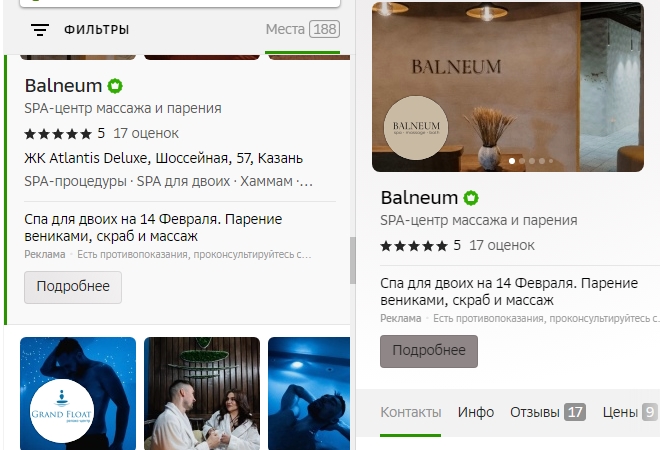Select the third photo carousel dot
660x450 pixels.
click(532, 161)
